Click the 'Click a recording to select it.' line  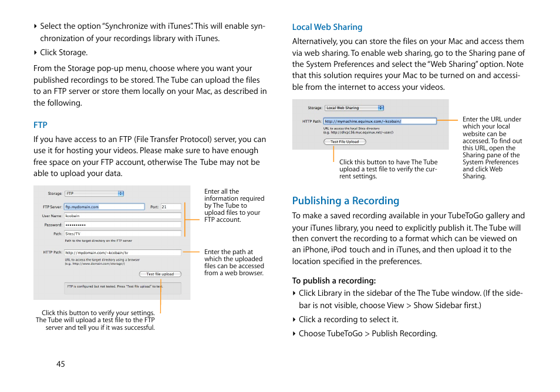coord(349,319)
